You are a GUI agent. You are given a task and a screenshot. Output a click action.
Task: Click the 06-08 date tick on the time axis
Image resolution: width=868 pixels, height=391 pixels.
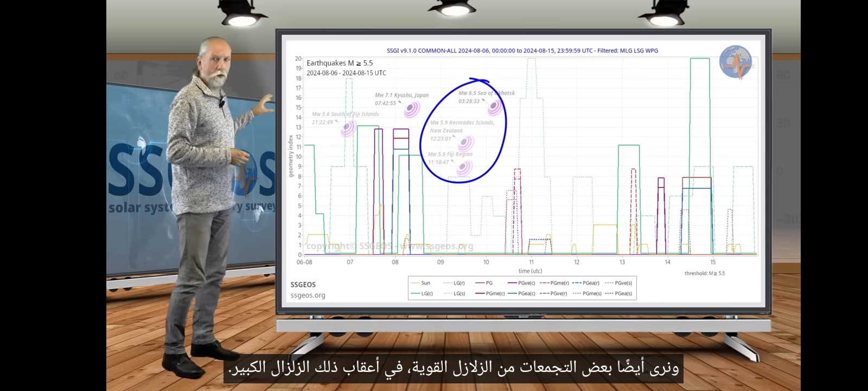point(304,262)
